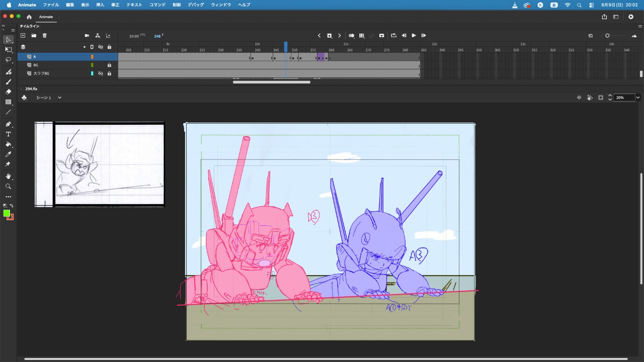Click the home icon in the title bar
This screenshot has height=362, width=644.
click(x=29, y=17)
